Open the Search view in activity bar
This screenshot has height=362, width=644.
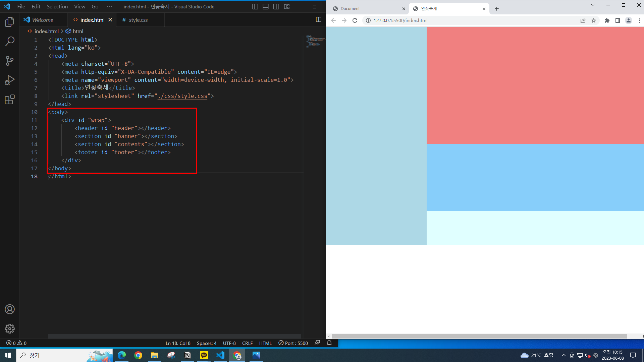[x=10, y=42]
